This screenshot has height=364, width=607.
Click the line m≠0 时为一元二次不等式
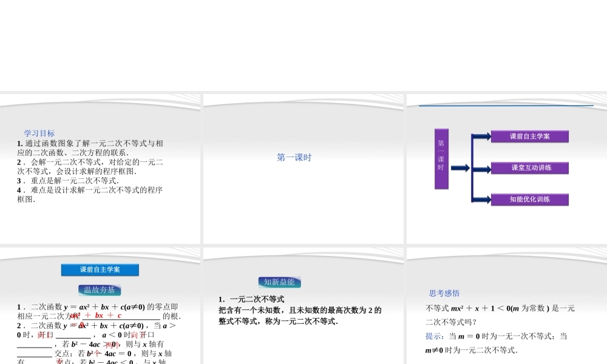point(471,350)
